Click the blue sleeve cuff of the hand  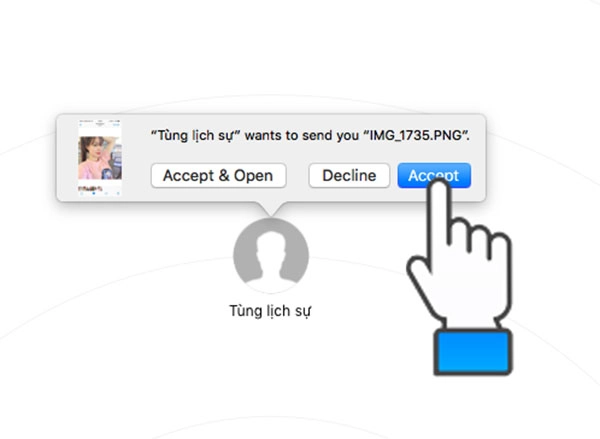[x=473, y=353]
